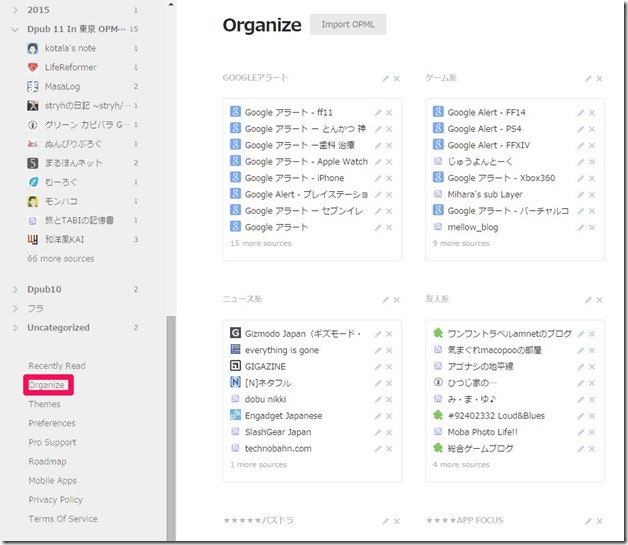Delete the 友人系 category

tap(599, 300)
